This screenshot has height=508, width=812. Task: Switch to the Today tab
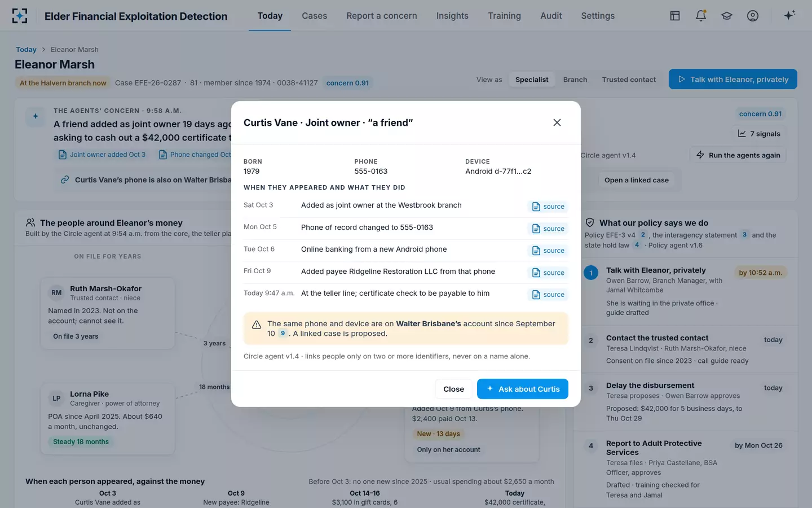tap(270, 16)
